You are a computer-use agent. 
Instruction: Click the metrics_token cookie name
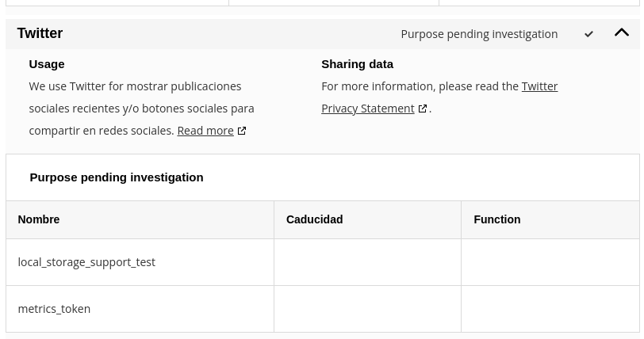coord(54,309)
